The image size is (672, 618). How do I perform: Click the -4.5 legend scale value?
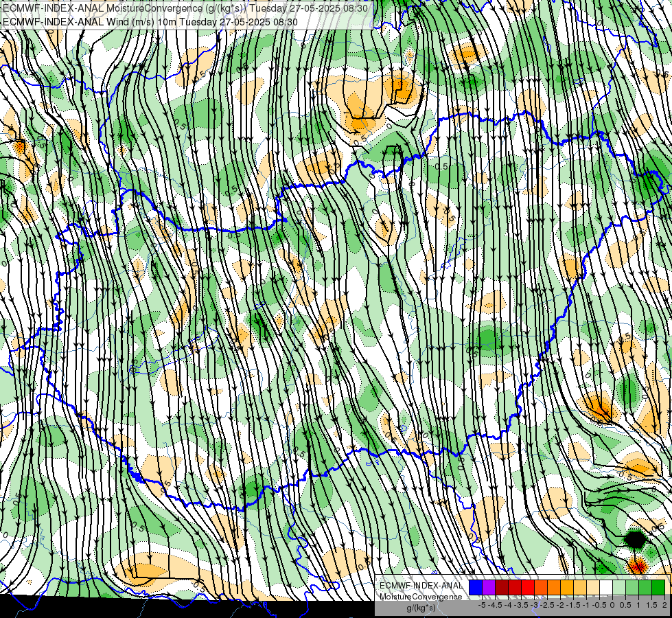[x=495, y=605]
